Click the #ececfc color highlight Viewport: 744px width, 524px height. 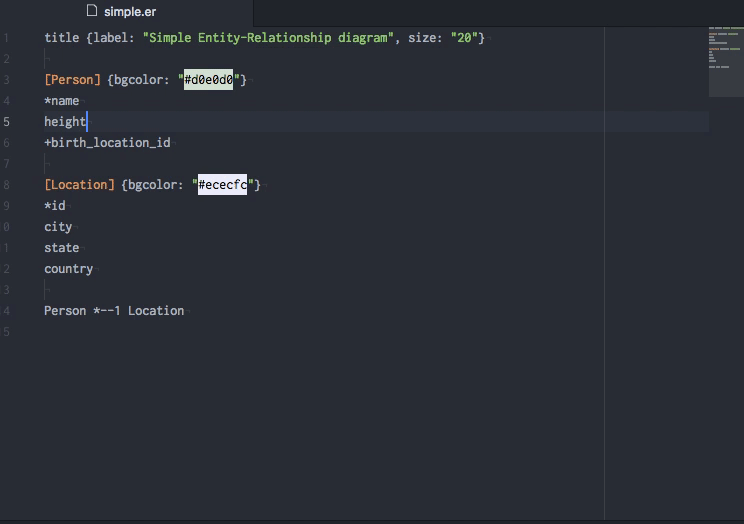click(x=222, y=185)
